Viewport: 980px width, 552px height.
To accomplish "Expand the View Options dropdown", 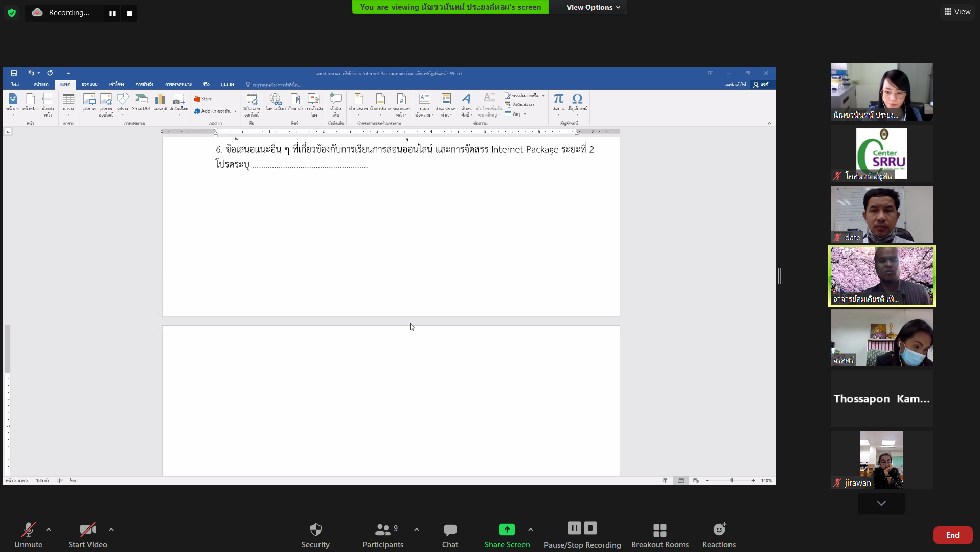I will coord(593,7).
